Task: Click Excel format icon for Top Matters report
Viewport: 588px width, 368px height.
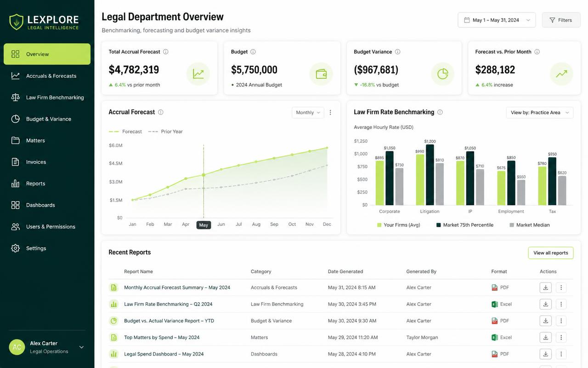Action: click(495, 337)
